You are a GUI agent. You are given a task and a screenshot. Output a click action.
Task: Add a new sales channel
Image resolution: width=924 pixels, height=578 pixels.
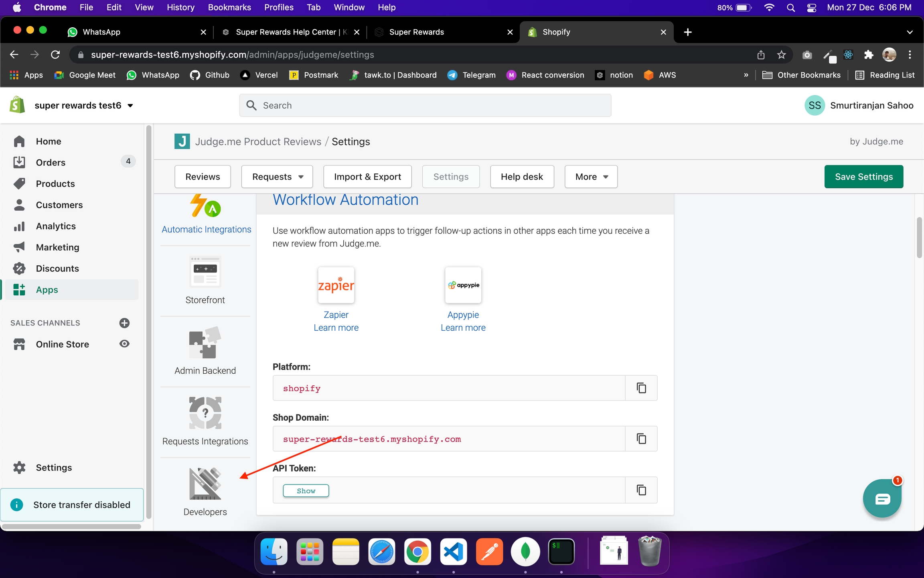(x=124, y=323)
